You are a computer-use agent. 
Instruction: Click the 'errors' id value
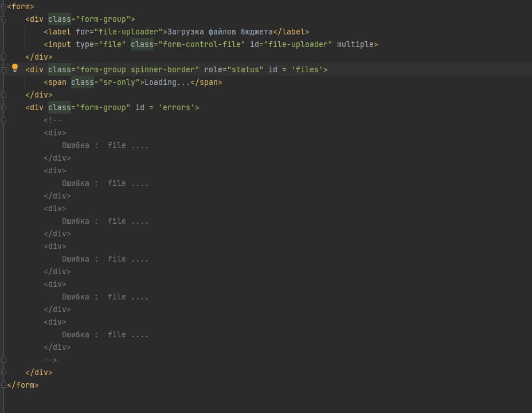click(x=177, y=108)
